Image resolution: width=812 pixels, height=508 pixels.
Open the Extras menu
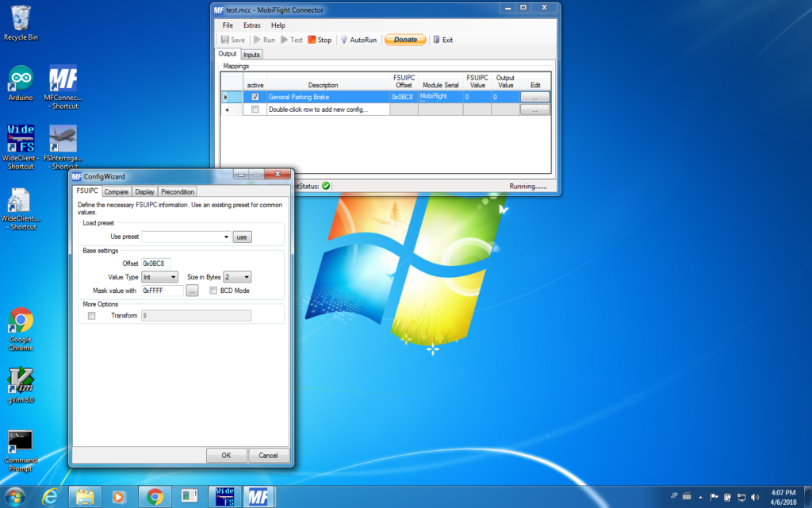[x=251, y=25]
